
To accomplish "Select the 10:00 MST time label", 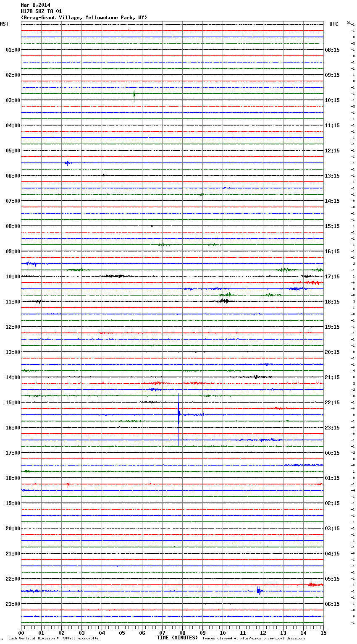I will pos(13,277).
